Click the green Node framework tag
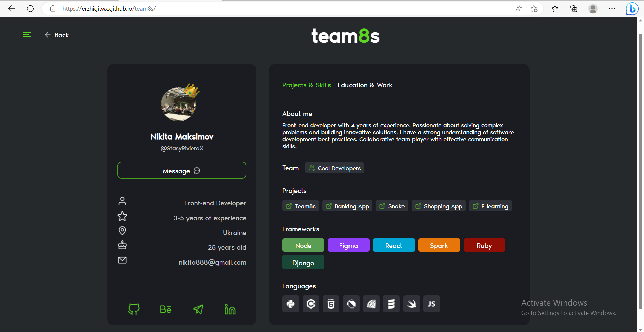 pos(303,245)
